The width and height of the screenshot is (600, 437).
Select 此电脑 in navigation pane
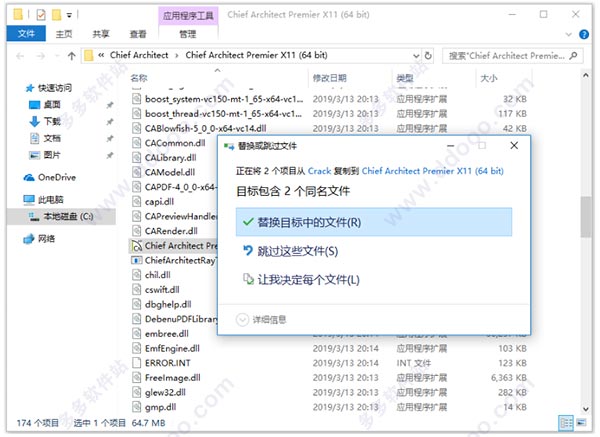(43, 199)
